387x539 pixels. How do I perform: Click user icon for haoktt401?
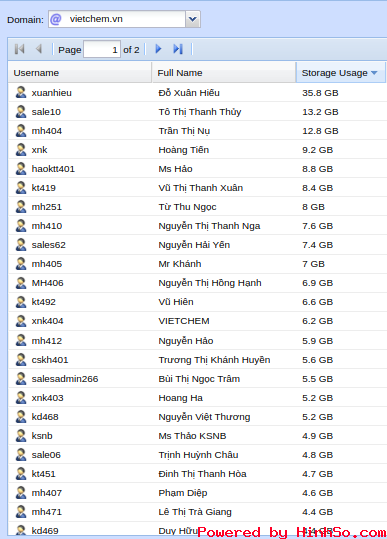click(x=21, y=168)
